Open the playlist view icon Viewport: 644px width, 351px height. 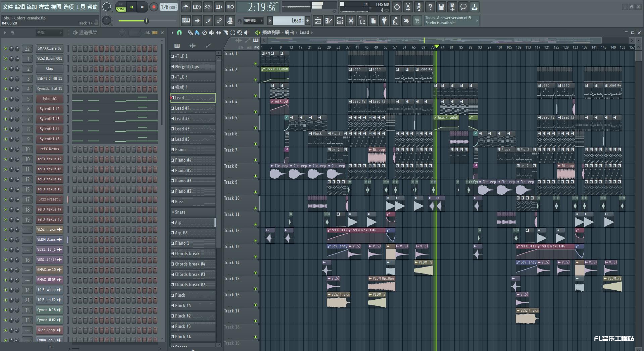(x=317, y=21)
